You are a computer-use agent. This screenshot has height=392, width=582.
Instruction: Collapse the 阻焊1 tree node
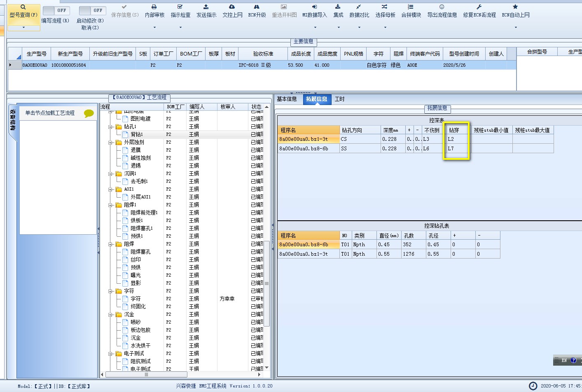pyautogui.click(x=110, y=205)
